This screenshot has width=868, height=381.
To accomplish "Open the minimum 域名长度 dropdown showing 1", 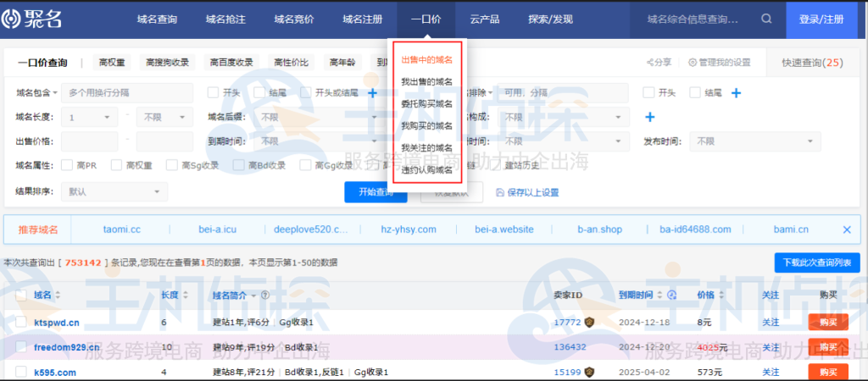I will pyautogui.click(x=89, y=117).
